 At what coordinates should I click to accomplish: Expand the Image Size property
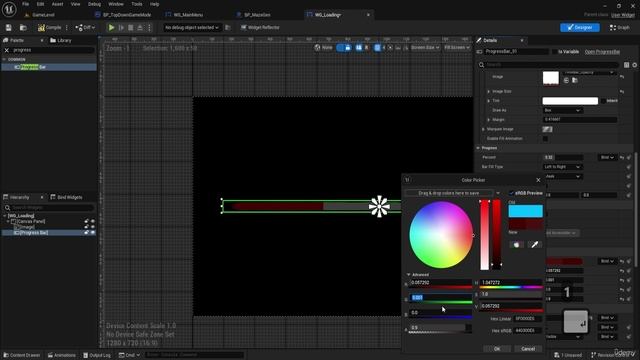[489, 91]
